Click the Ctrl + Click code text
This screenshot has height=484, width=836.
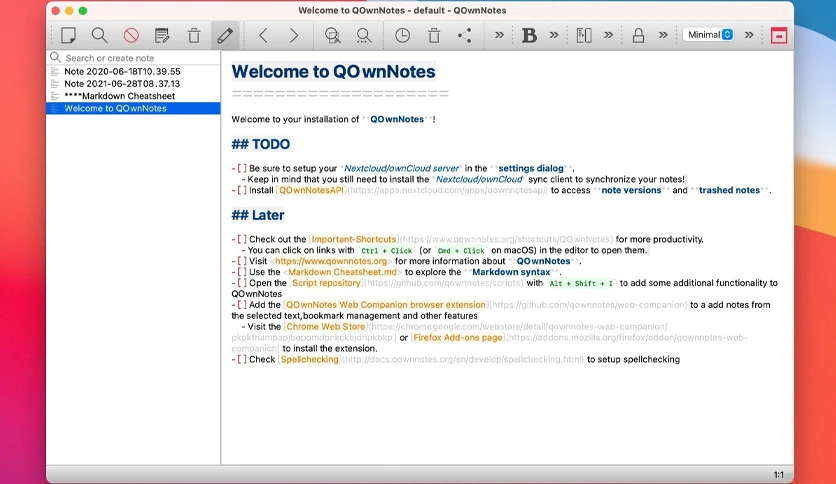tap(387, 251)
